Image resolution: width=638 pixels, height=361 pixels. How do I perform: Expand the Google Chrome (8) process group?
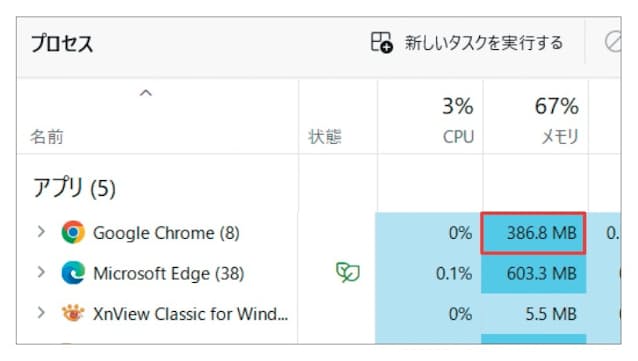[x=41, y=232]
